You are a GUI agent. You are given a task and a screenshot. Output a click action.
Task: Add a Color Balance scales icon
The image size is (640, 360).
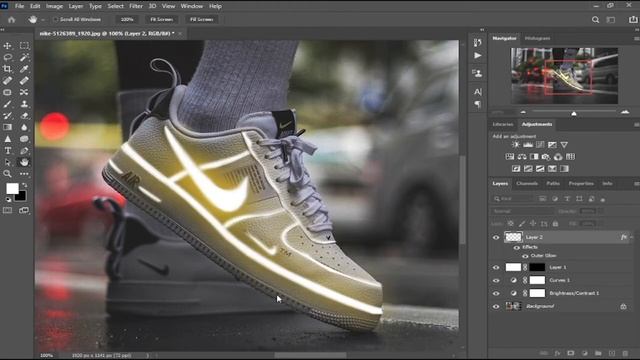point(522,156)
